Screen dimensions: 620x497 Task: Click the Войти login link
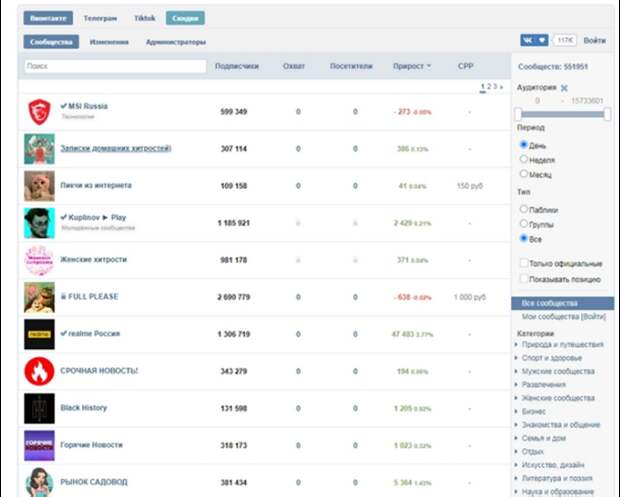pyautogui.click(x=594, y=40)
